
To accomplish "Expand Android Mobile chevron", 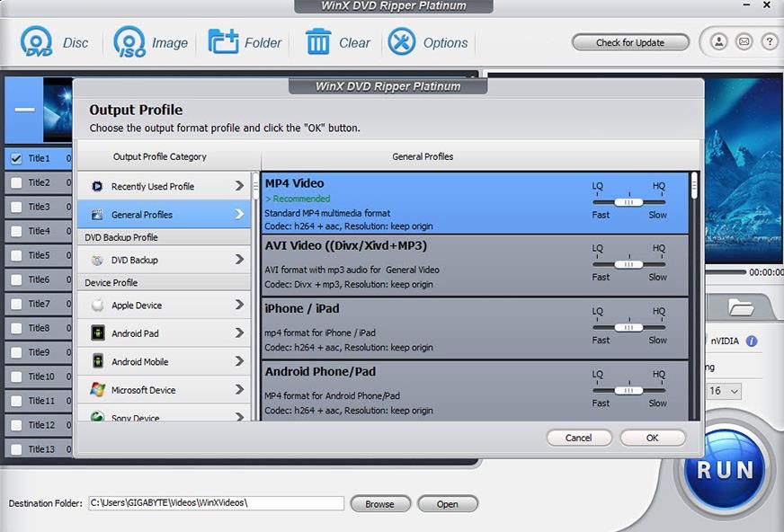I will [x=239, y=361].
